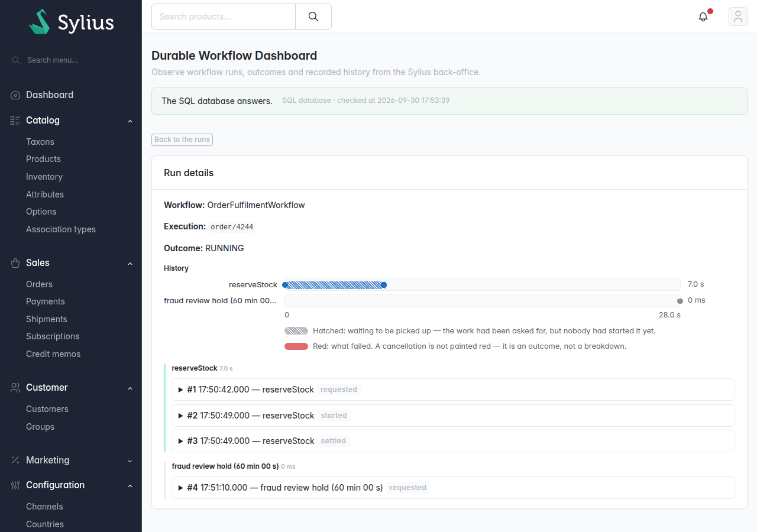The height and width of the screenshot is (532, 757).
Task: Open Credit memos page
Action: 53,354
